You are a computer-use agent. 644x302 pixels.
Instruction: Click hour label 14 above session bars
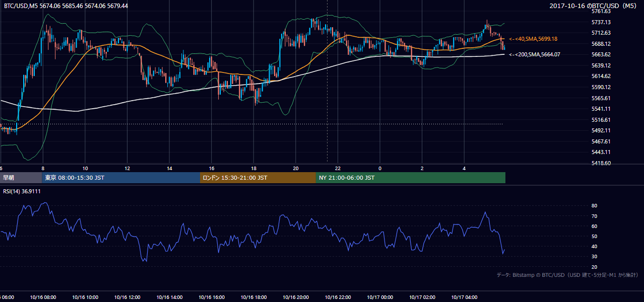click(x=170, y=168)
